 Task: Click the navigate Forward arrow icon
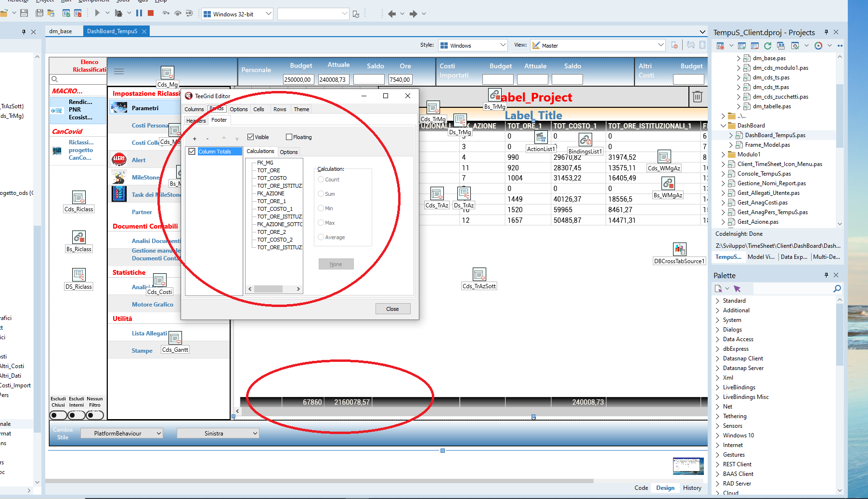tap(414, 14)
